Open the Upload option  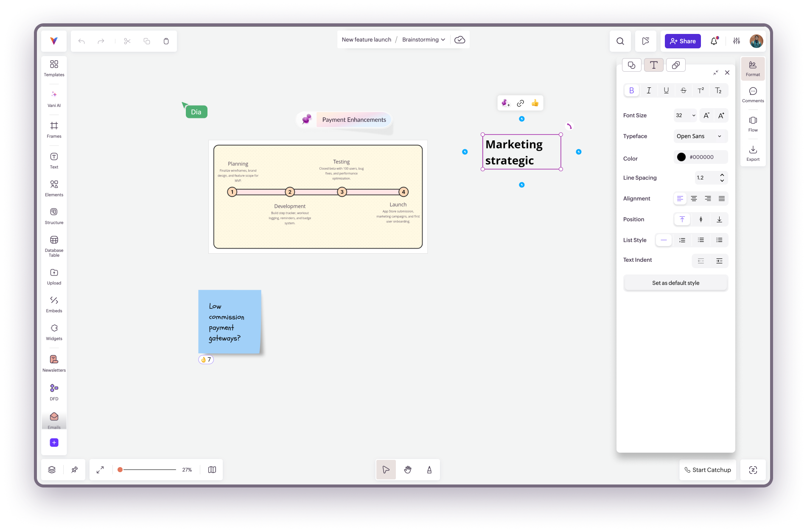pos(54,277)
